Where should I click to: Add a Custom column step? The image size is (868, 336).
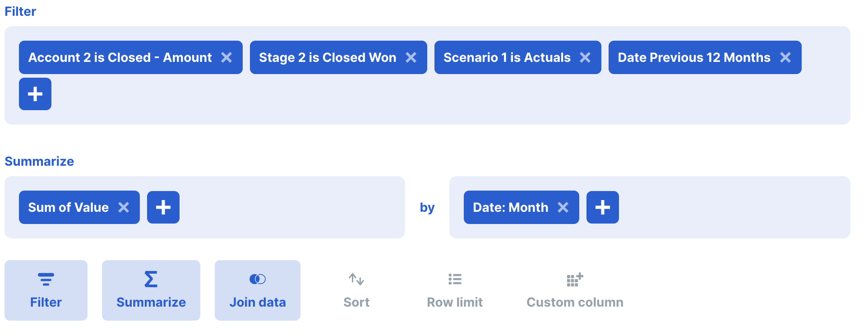pos(575,290)
